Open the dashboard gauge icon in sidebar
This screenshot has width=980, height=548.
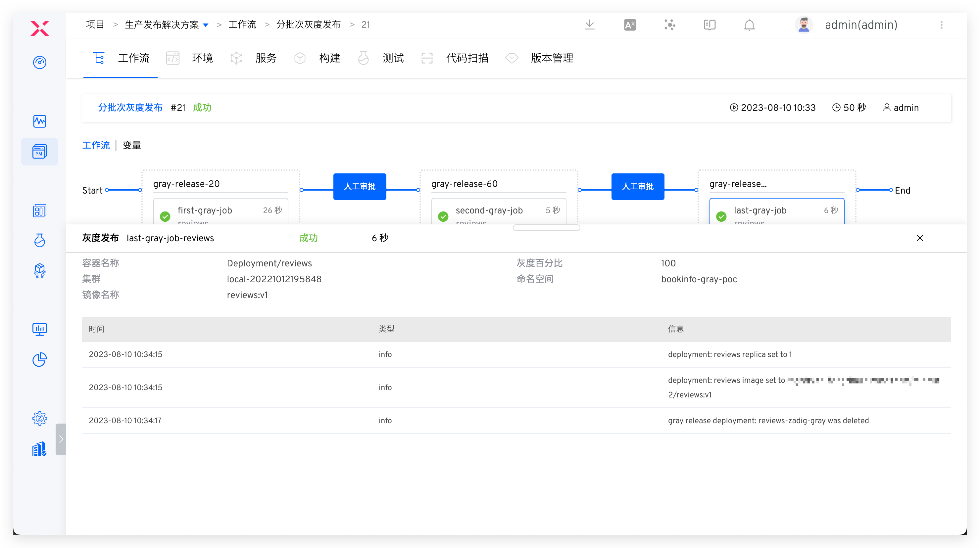pos(40,62)
